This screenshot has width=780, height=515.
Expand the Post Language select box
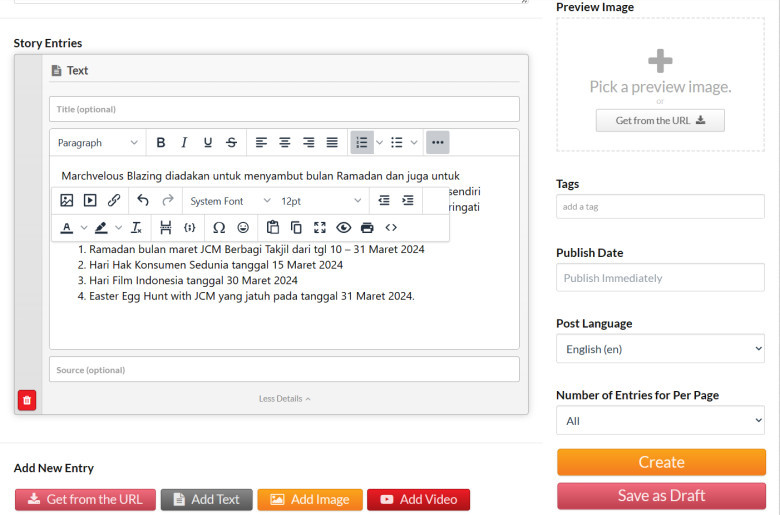point(660,349)
